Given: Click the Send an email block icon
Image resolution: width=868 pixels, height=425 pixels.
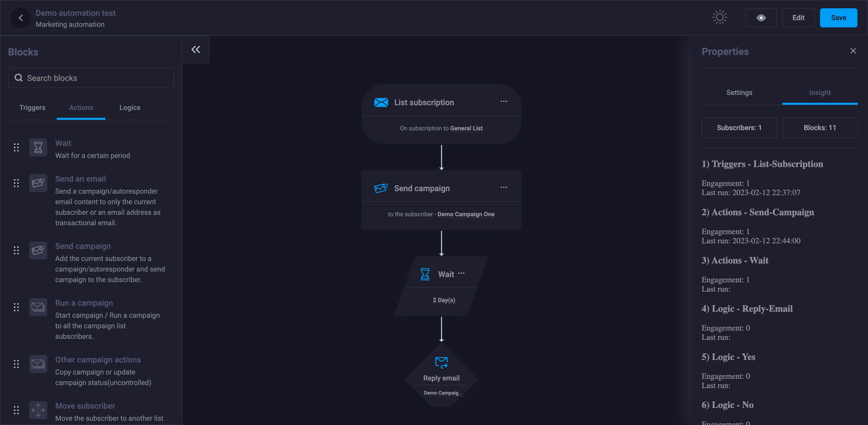Looking at the screenshot, I should [38, 183].
